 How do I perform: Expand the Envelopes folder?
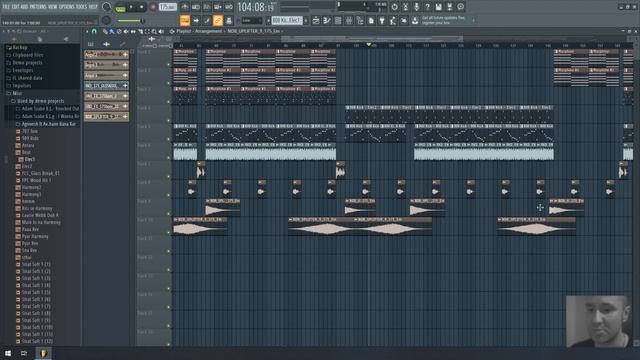[22, 71]
